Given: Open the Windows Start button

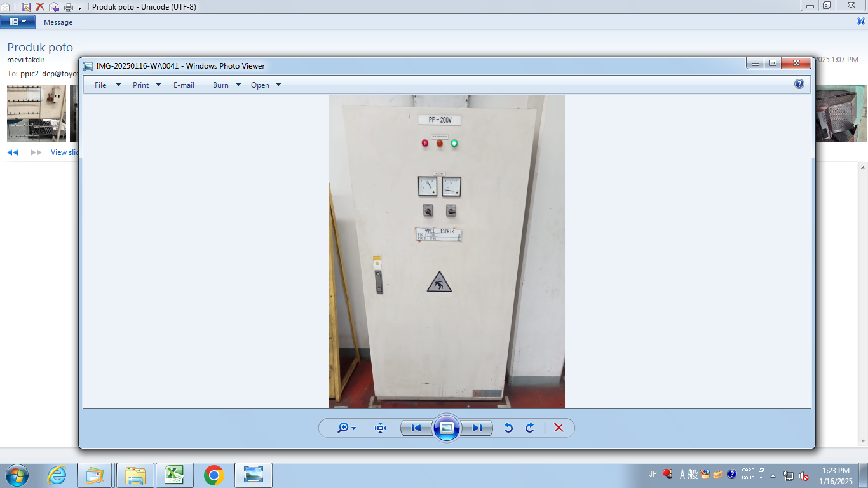Looking at the screenshot, I should (17, 475).
